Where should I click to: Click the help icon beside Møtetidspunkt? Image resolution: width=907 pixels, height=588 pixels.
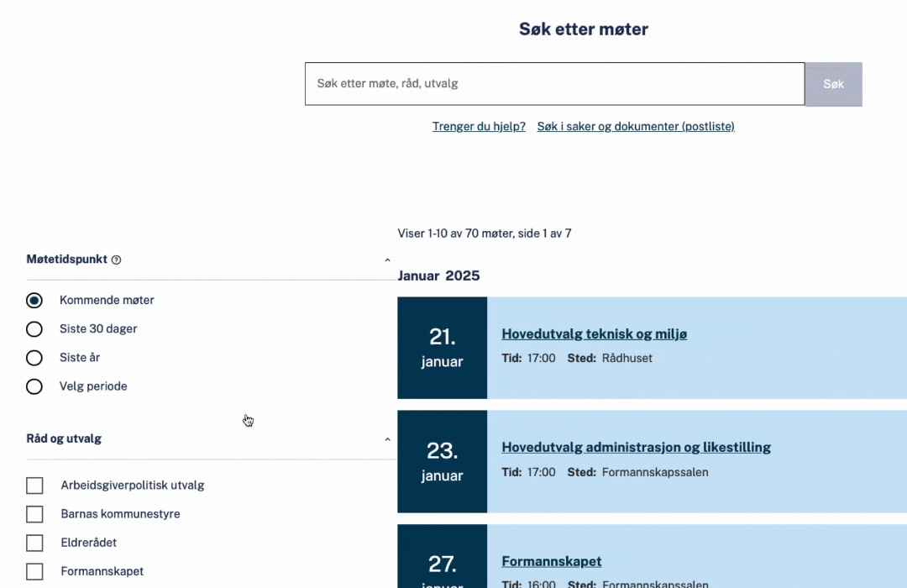pyautogui.click(x=117, y=260)
